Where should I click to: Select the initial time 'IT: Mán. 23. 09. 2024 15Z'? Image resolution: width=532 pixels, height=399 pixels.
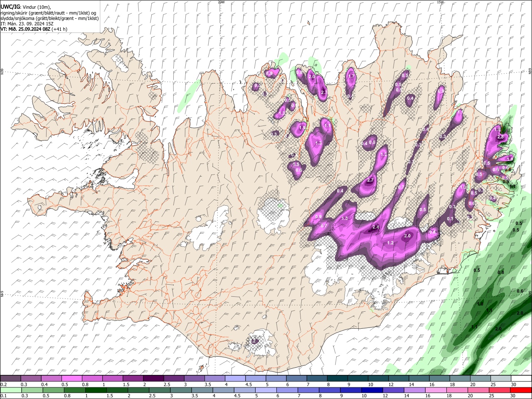[27, 24]
